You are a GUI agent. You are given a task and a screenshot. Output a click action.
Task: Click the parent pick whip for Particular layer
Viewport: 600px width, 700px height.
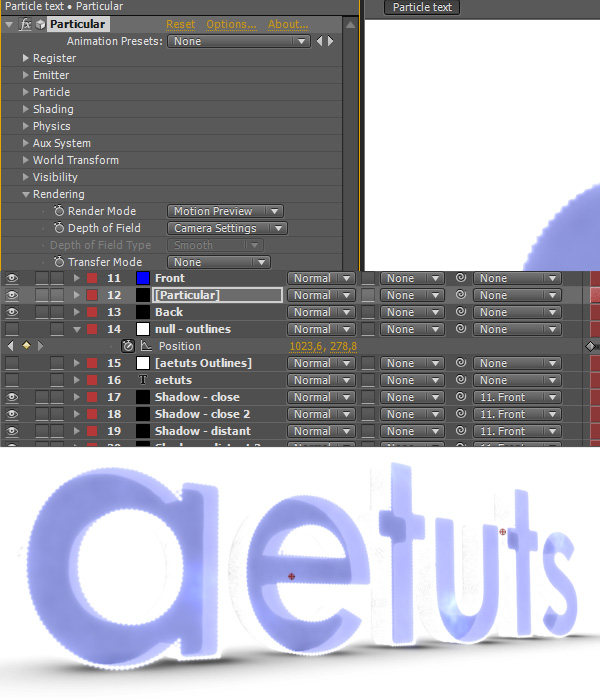point(461,295)
